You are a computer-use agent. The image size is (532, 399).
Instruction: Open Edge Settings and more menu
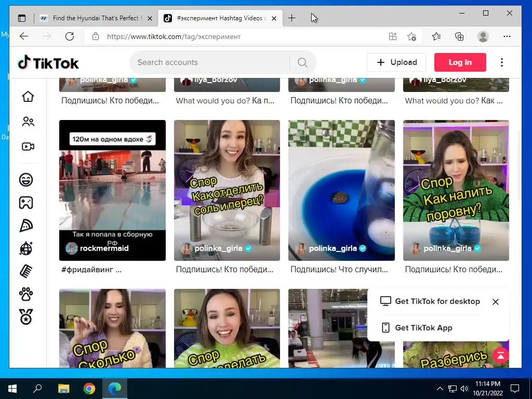click(507, 36)
